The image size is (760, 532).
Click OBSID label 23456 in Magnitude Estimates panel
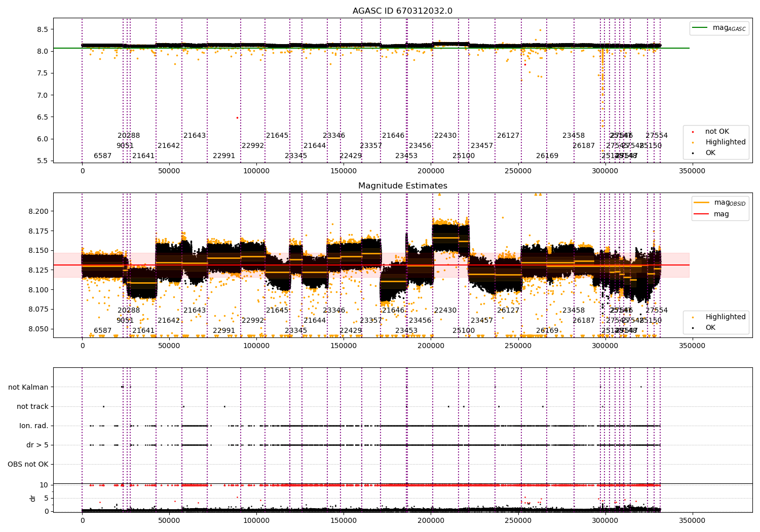tap(420, 321)
